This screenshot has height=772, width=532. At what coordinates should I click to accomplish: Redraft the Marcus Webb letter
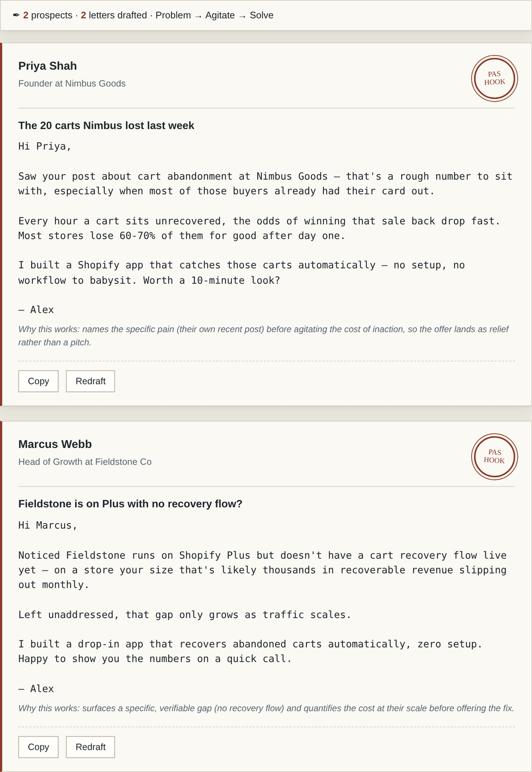91,747
